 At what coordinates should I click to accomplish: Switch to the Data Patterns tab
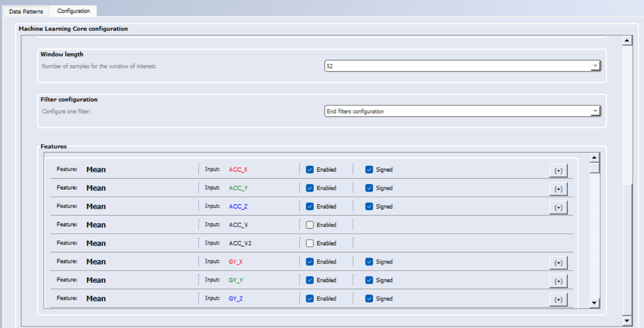26,12
